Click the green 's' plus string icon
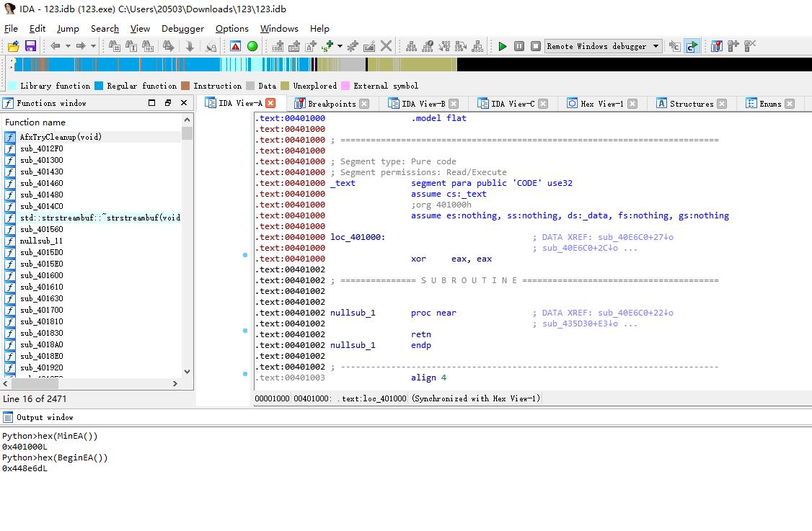Image resolution: width=812 pixels, height=531 pixels. [327, 46]
